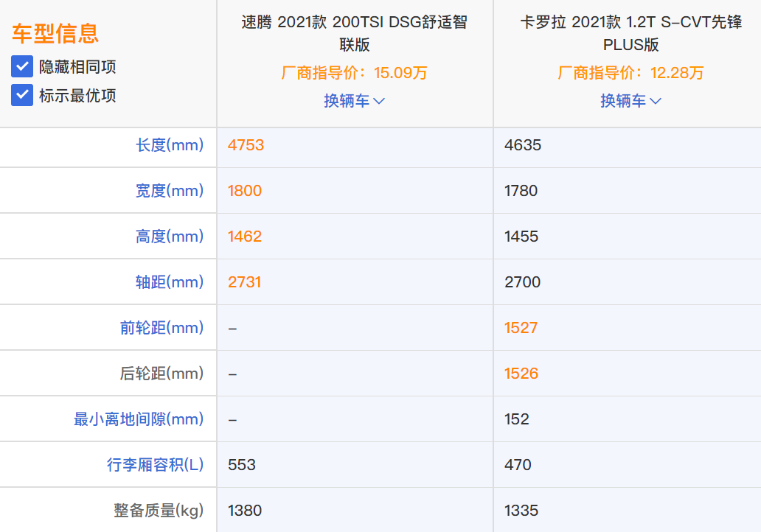Image resolution: width=761 pixels, height=532 pixels.
Task: Select the 速腾 2021款 200TSI model title
Action: pyautogui.click(x=354, y=33)
